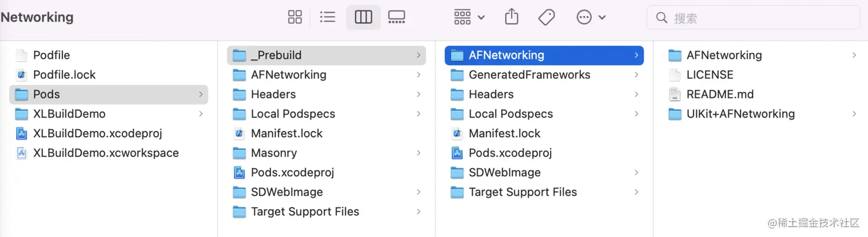
Task: Click the README.md file icon
Action: 675,94
